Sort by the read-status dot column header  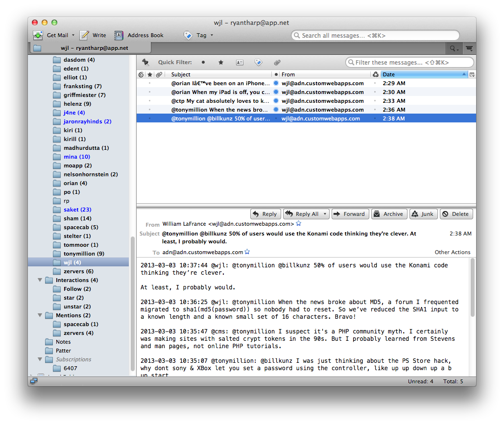point(276,74)
